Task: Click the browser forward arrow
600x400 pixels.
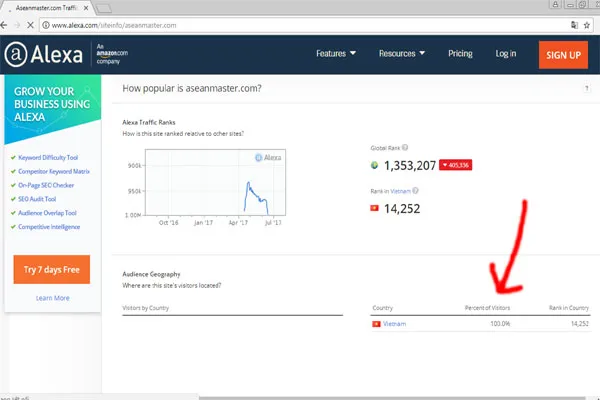Action: click(17, 25)
